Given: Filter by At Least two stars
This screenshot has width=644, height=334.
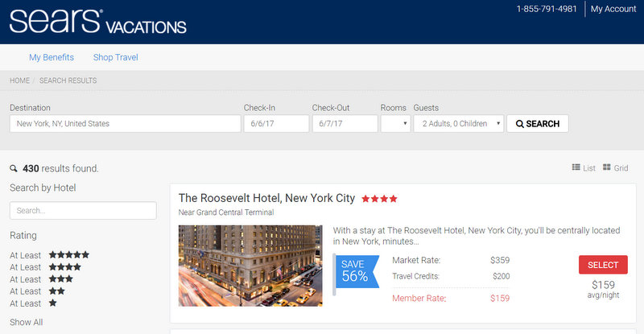Looking at the screenshot, I should coord(37,291).
